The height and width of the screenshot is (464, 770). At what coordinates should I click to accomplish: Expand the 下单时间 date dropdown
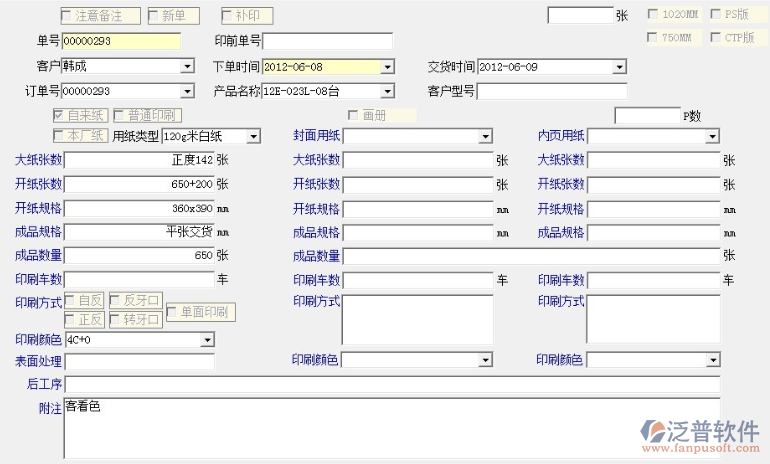(387, 67)
